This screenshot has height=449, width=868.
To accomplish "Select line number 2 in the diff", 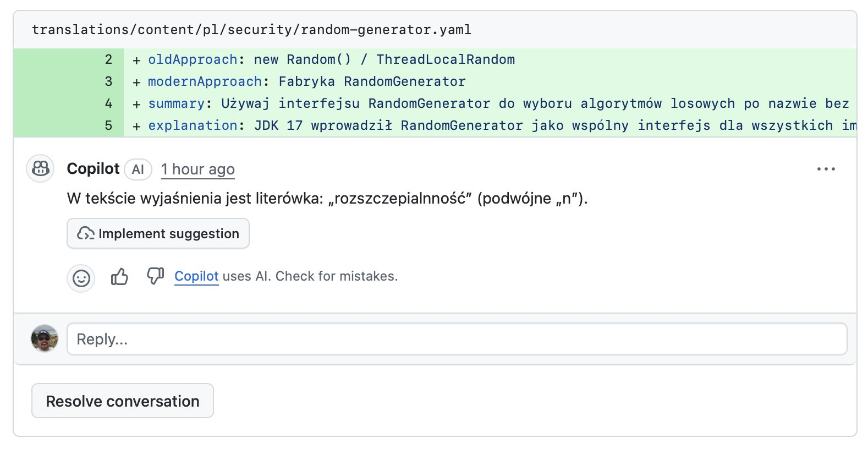I will point(108,59).
